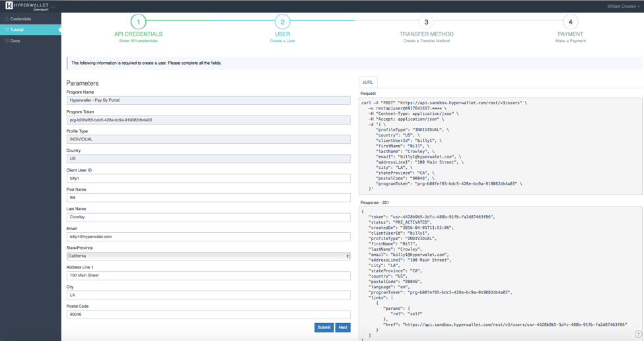Click the Profile Type field showing INDIVIDUAL
The height and width of the screenshot is (341, 644).
pos(209,139)
